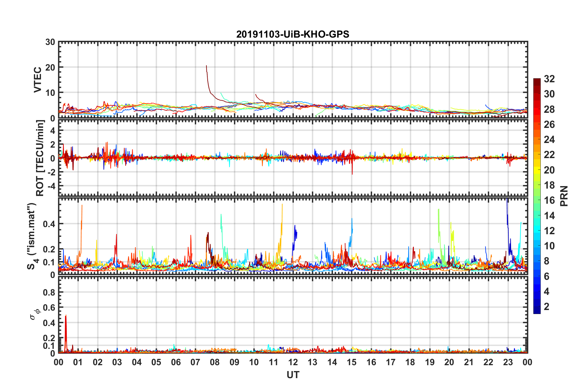
Task: Click UT axis hour tick "12"
Action: pyautogui.click(x=293, y=362)
